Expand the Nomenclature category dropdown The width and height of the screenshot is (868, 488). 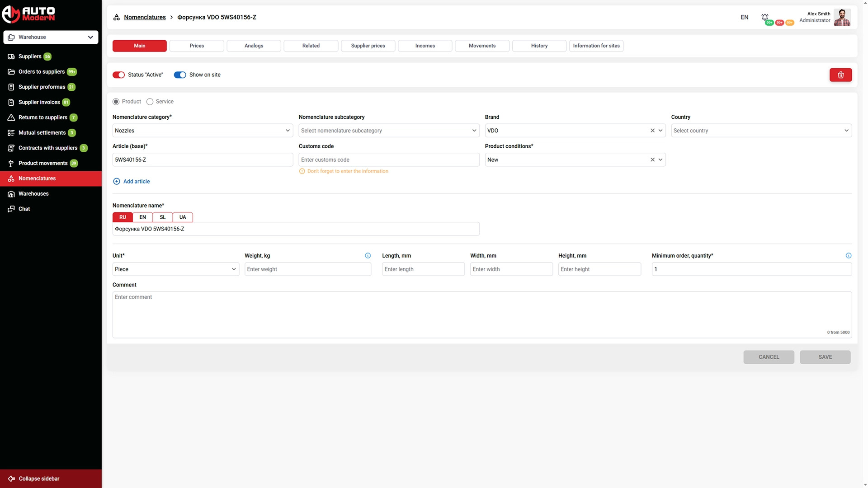[x=202, y=131]
